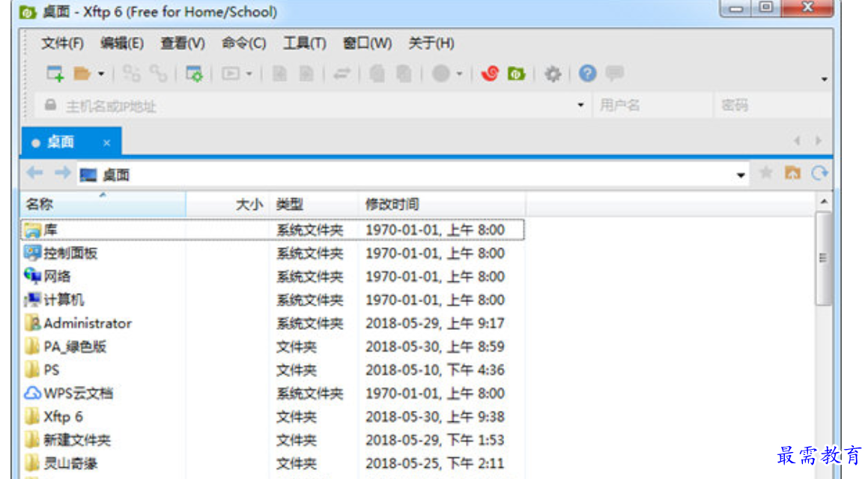Click the session properties icon with gear
Image resolution: width=868 pixels, height=479 pixels.
(194, 73)
